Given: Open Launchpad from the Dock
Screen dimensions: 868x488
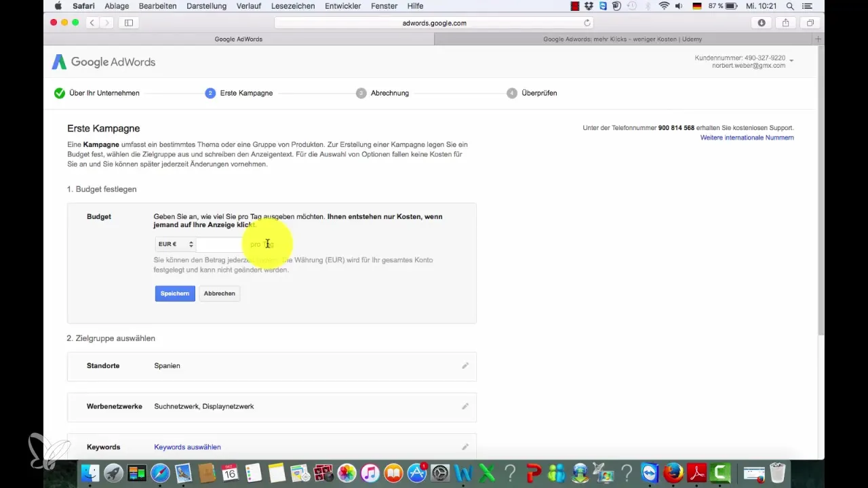Looking at the screenshot, I should 113,473.
